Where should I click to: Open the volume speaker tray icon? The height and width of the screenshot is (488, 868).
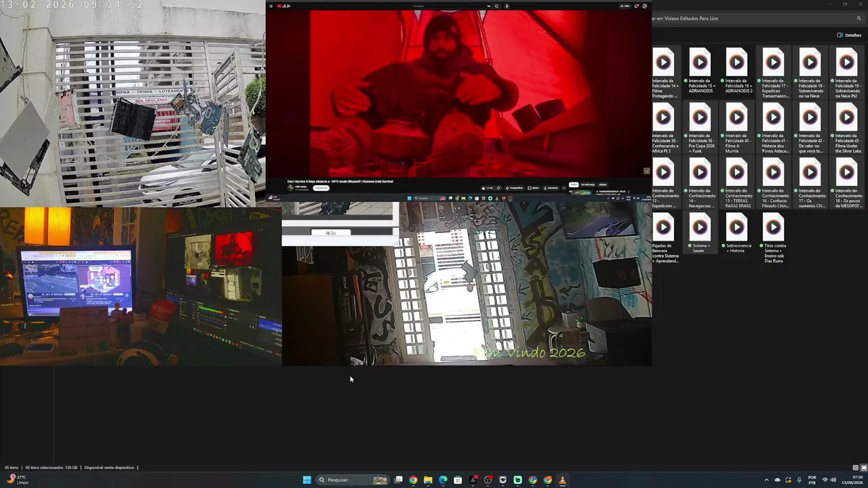pos(833,480)
